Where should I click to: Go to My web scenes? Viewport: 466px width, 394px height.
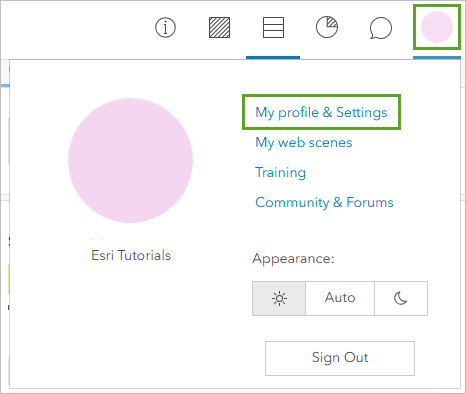[x=304, y=142]
